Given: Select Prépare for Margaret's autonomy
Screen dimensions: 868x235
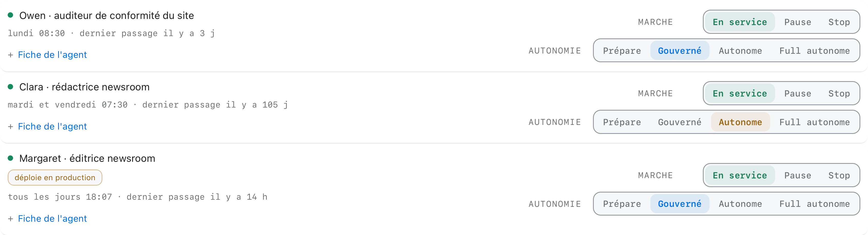Looking at the screenshot, I should tap(622, 204).
